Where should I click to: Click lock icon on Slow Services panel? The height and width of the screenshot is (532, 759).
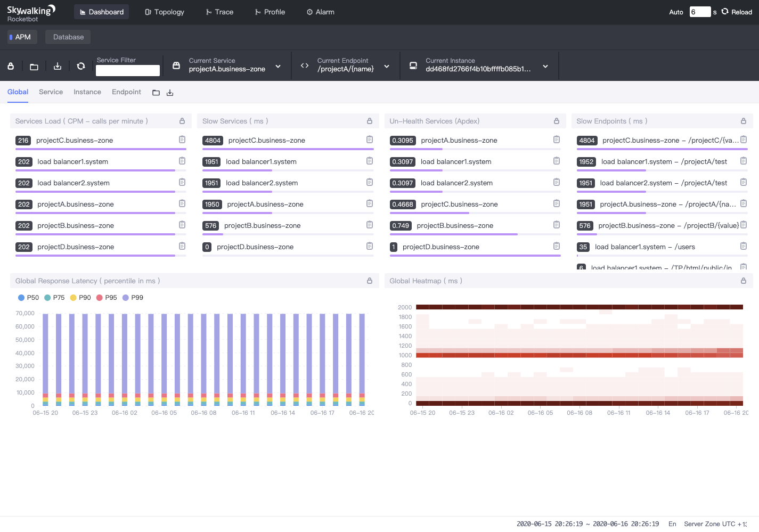370,121
